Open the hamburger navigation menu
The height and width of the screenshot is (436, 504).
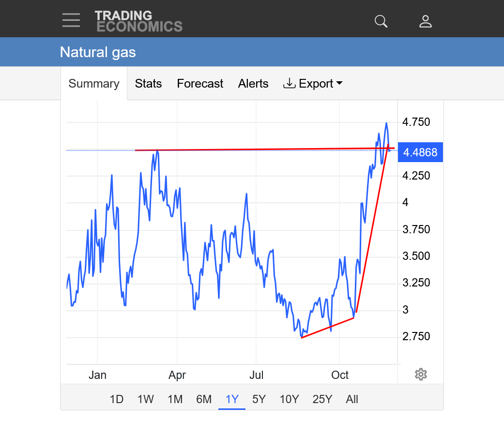[71, 20]
